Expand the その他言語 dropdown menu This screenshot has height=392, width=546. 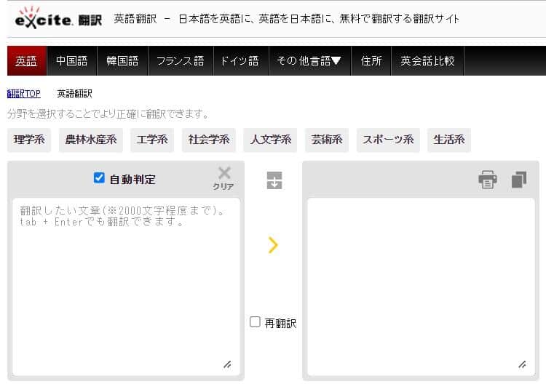coord(309,61)
